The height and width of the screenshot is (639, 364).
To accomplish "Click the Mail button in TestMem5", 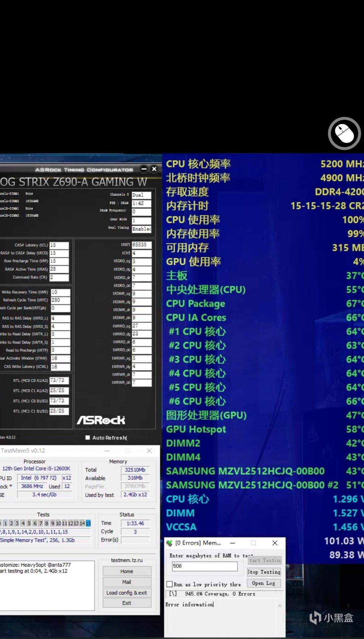I will point(127,582).
